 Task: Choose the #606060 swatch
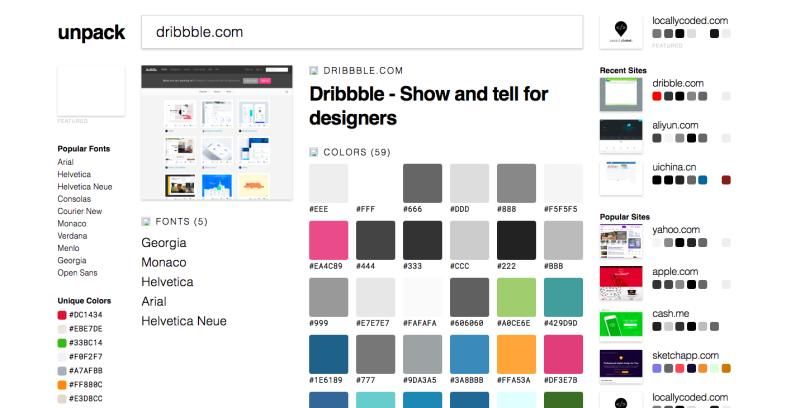coord(469,297)
